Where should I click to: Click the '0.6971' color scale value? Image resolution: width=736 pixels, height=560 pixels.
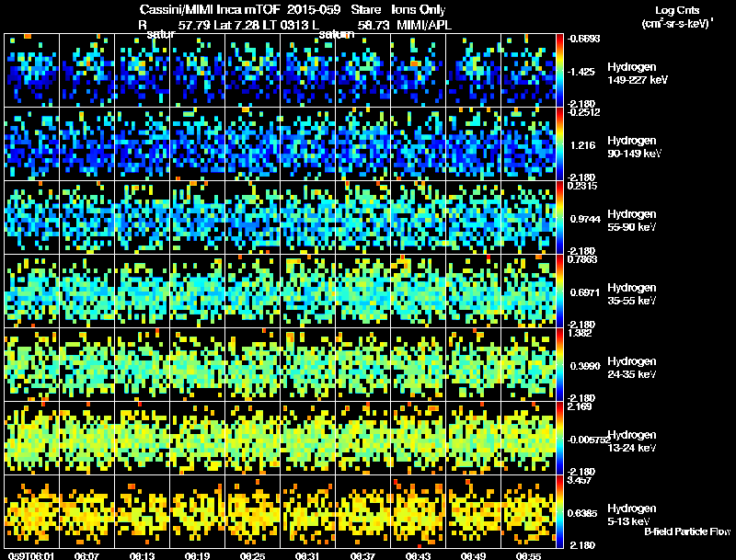585,292
